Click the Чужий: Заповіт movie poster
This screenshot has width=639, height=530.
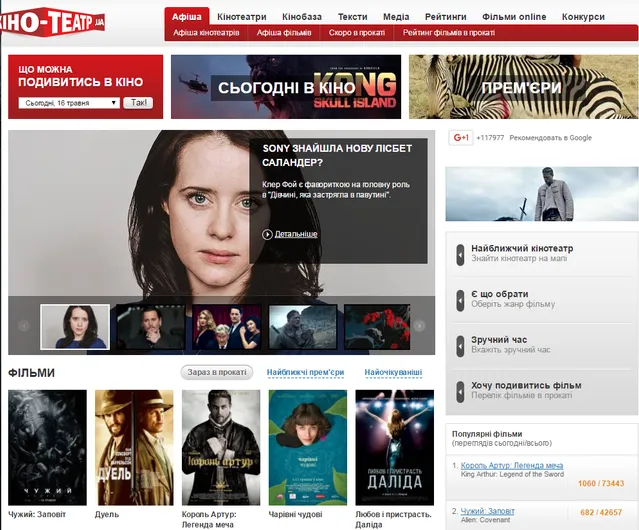click(x=47, y=446)
